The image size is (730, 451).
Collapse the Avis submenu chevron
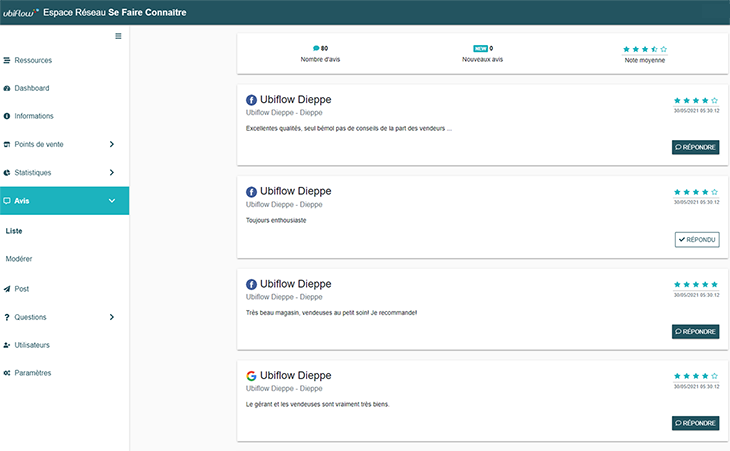tap(112, 201)
